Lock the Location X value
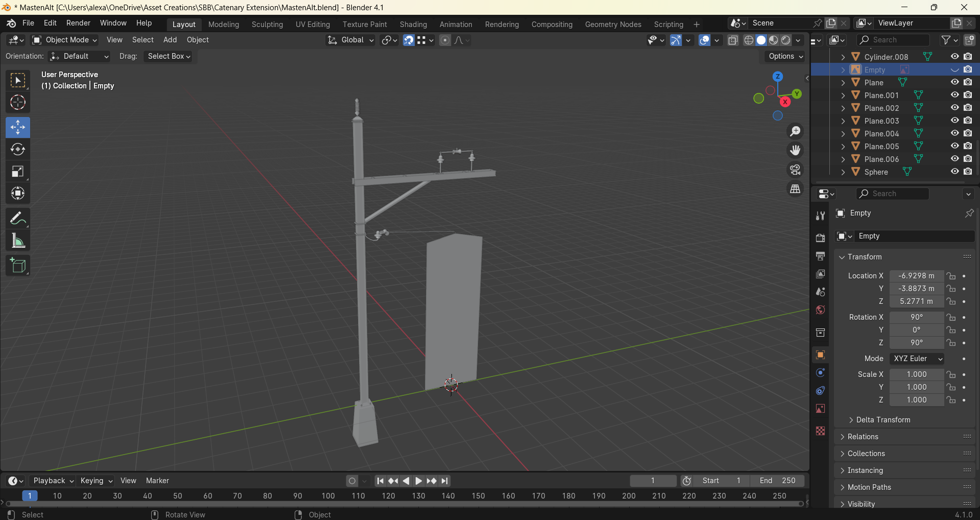Viewport: 980px width, 520px height. pos(951,276)
